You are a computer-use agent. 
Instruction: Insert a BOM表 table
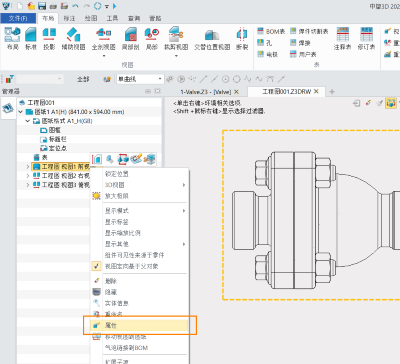(x=271, y=31)
